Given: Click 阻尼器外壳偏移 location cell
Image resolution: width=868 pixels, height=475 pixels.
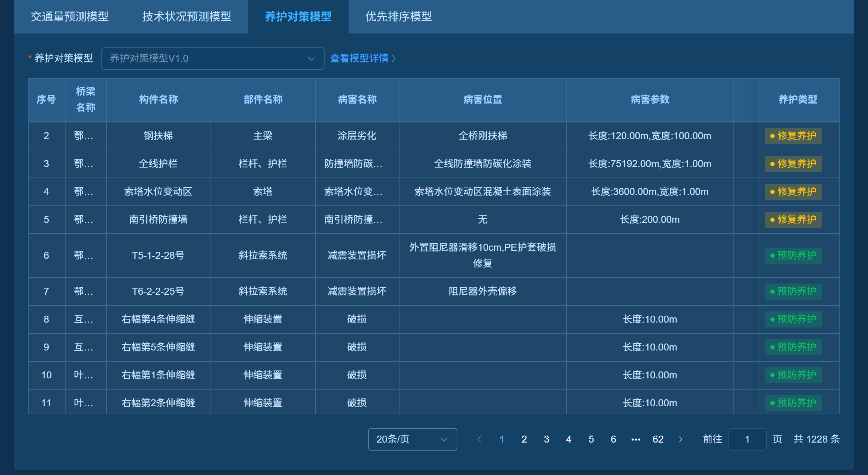Looking at the screenshot, I should (483, 291).
